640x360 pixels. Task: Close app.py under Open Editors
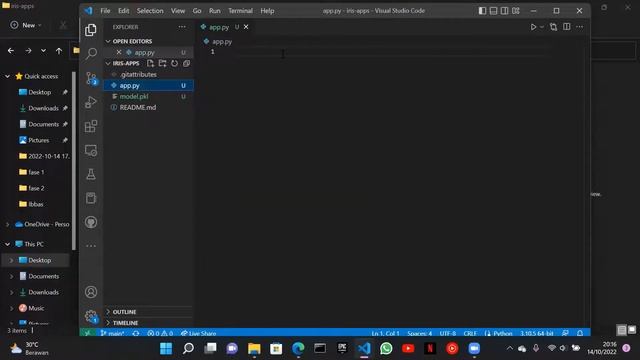[119, 52]
